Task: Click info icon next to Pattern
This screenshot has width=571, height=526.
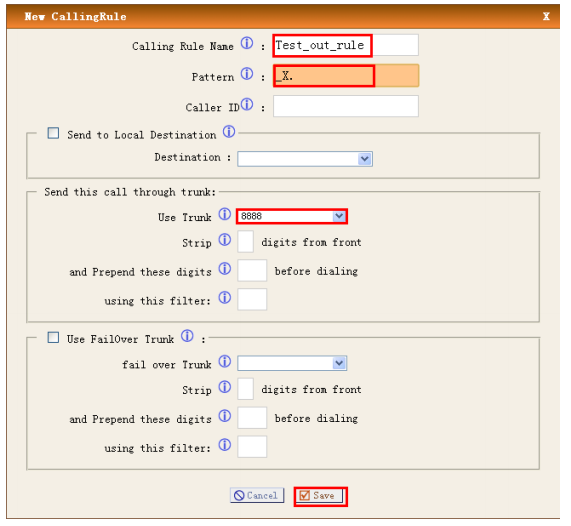Action: tap(247, 74)
